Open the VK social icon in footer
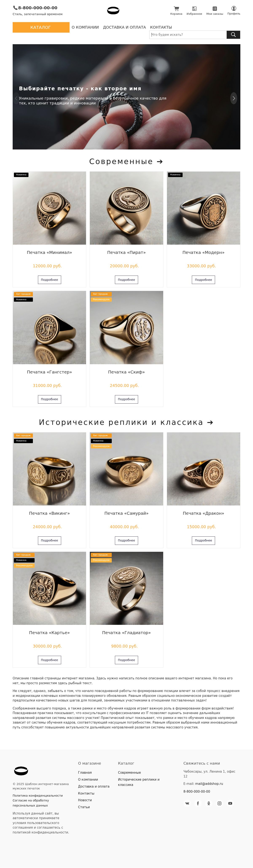253x868 pixels. tap(187, 803)
